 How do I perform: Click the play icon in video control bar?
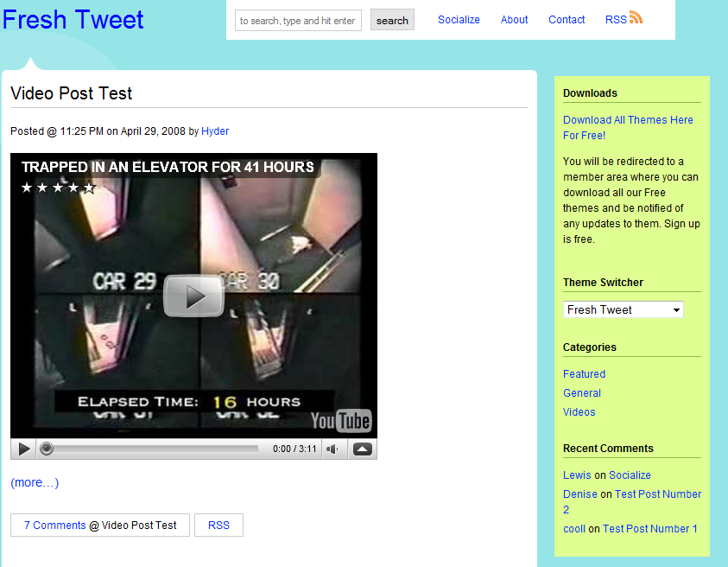pyautogui.click(x=23, y=449)
